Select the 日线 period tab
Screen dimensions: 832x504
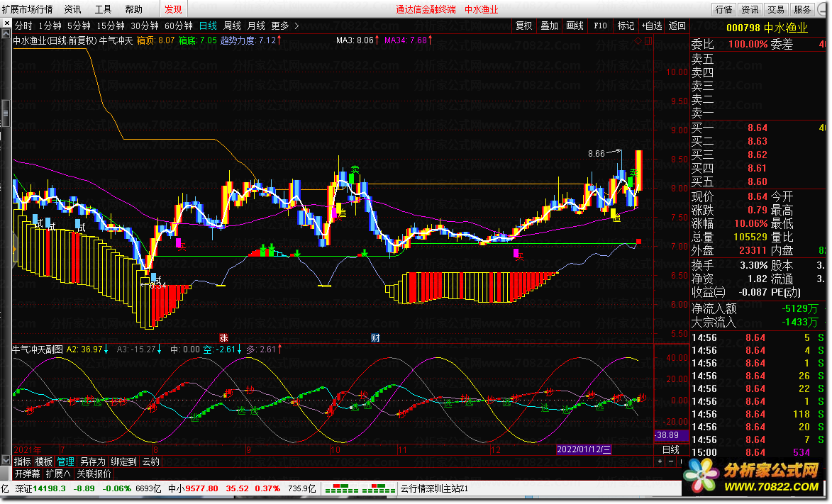[208, 26]
